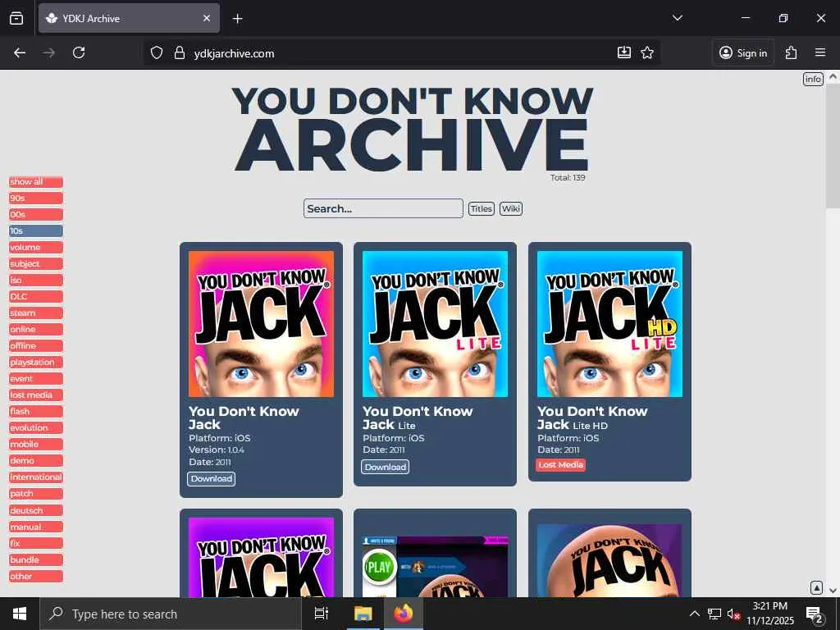The image size is (840, 630).
Task: Open the tracking protection shield icon
Action: (x=157, y=53)
